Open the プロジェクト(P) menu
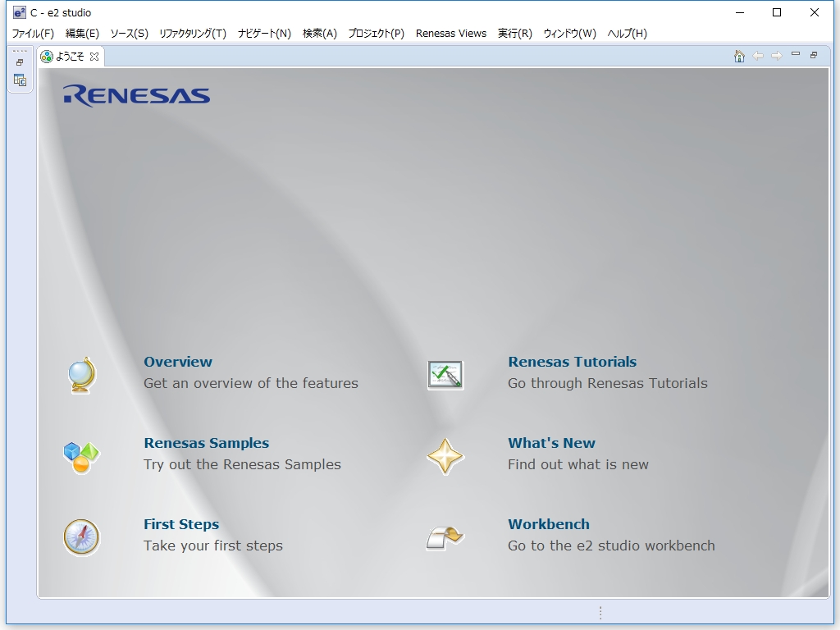This screenshot has width=840, height=630. 376,33
